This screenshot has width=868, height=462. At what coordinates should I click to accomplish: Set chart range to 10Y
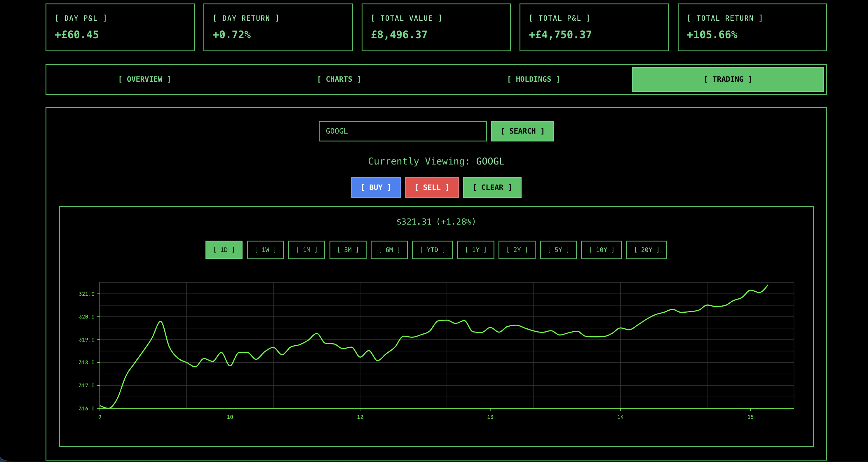click(601, 250)
